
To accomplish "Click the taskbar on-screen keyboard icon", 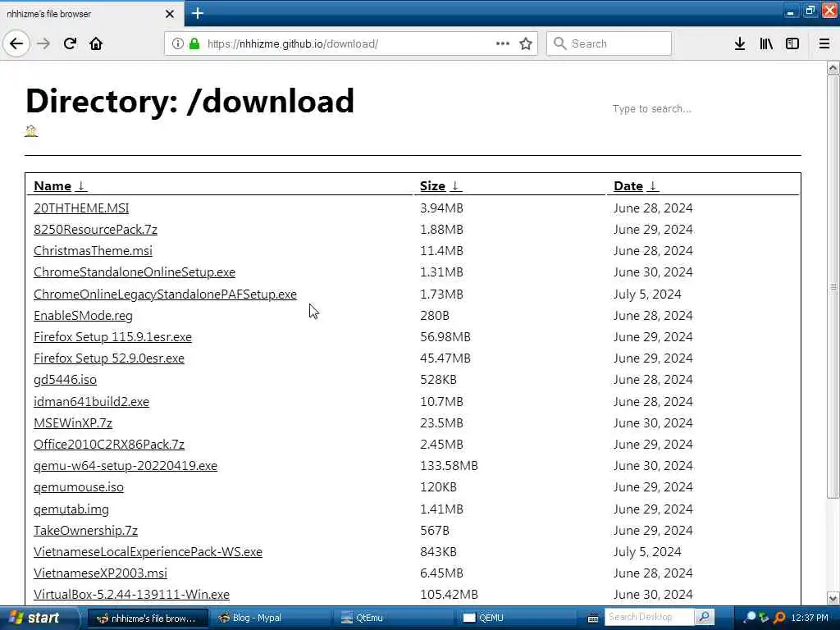I will [x=593, y=618].
